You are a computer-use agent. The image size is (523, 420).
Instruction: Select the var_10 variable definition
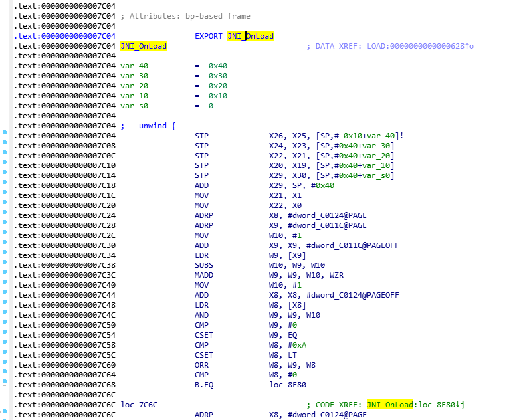click(134, 96)
